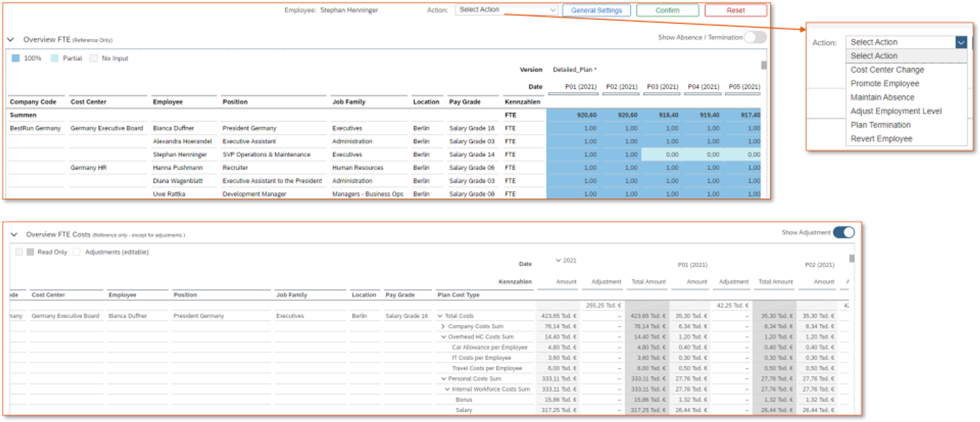Click the Job Family header in the FTE table
This screenshot has width=980, height=422.
[x=349, y=102]
